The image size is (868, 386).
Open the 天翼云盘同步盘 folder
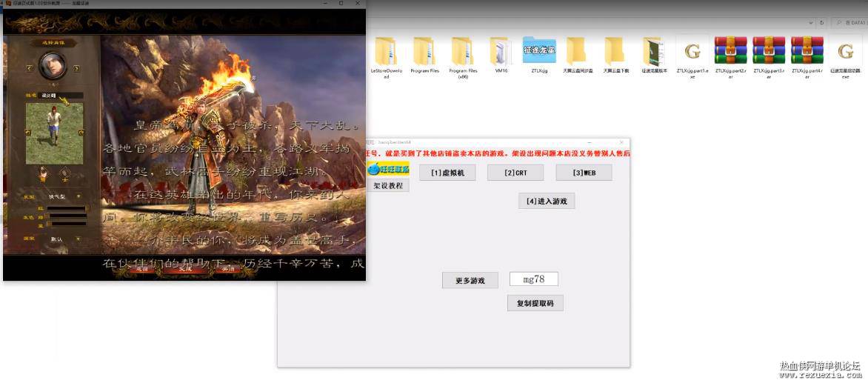578,55
